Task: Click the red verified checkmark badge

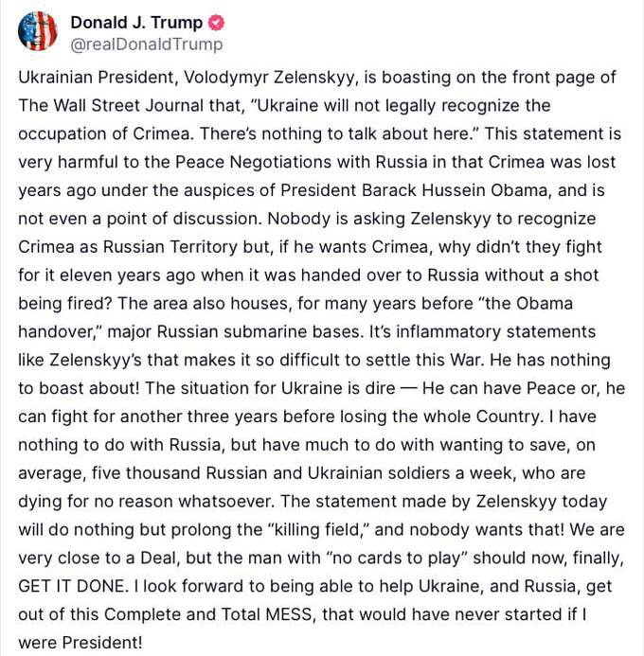Action: (x=216, y=23)
